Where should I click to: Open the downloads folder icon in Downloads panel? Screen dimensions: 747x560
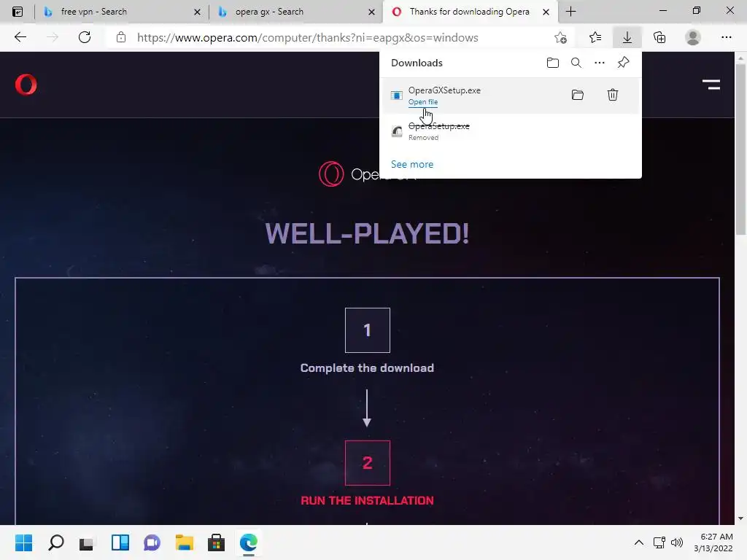point(553,63)
